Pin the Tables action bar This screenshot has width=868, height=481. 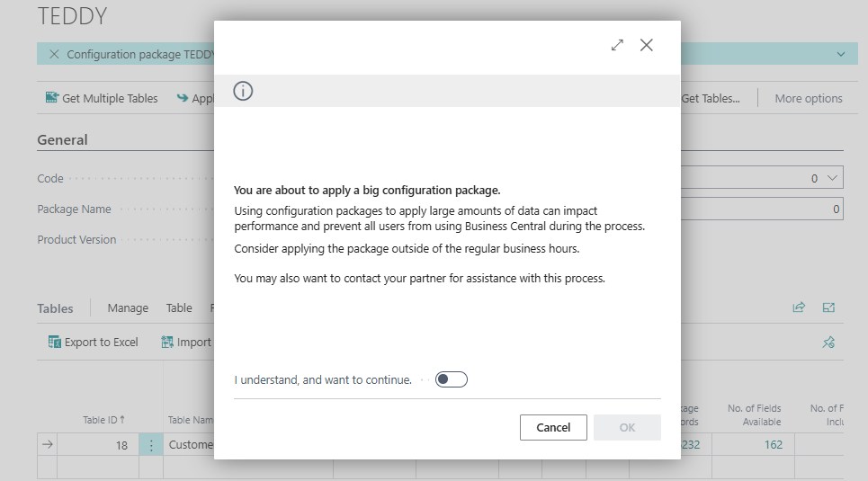(828, 342)
